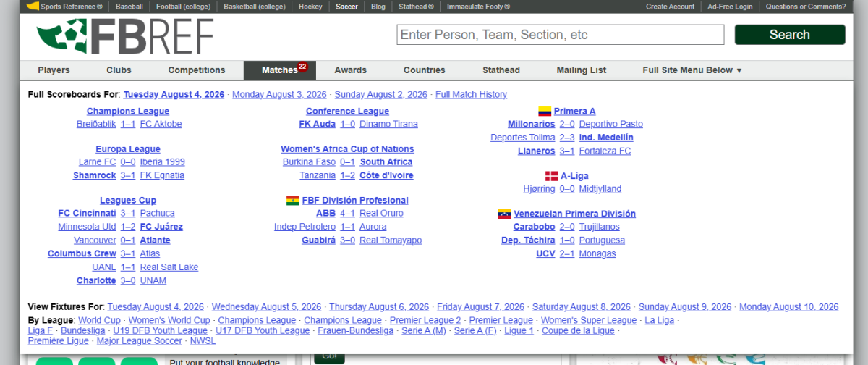Open UCV 2–1 Monagas score
The height and width of the screenshot is (365, 868).
pyautogui.click(x=567, y=254)
